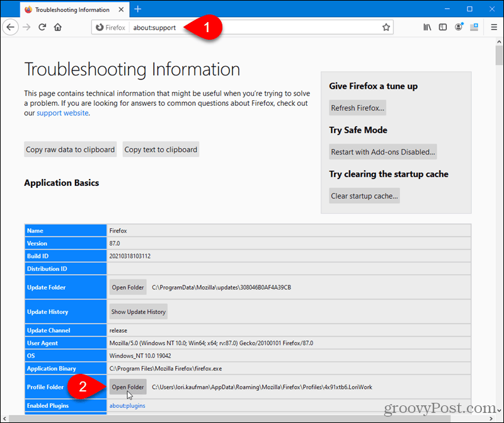Open the Library icon in the toolbar
This screenshot has width=504, height=423.
pos(427,27)
